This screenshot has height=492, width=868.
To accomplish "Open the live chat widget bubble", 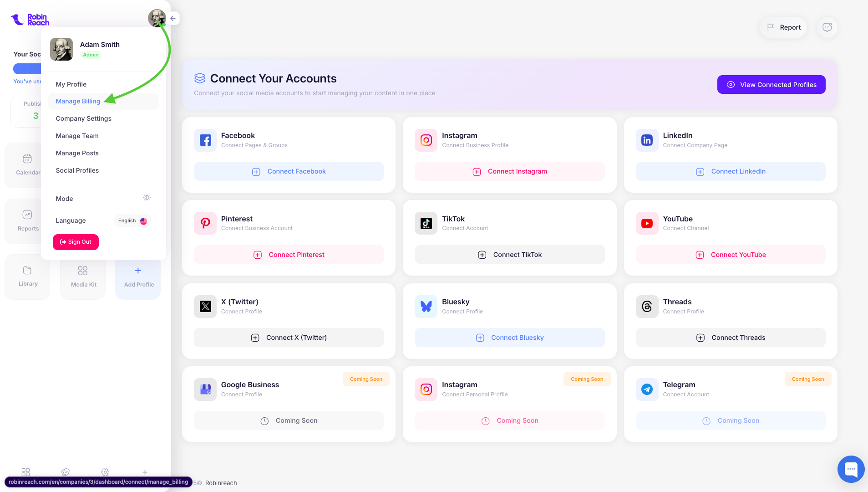I will tap(851, 469).
